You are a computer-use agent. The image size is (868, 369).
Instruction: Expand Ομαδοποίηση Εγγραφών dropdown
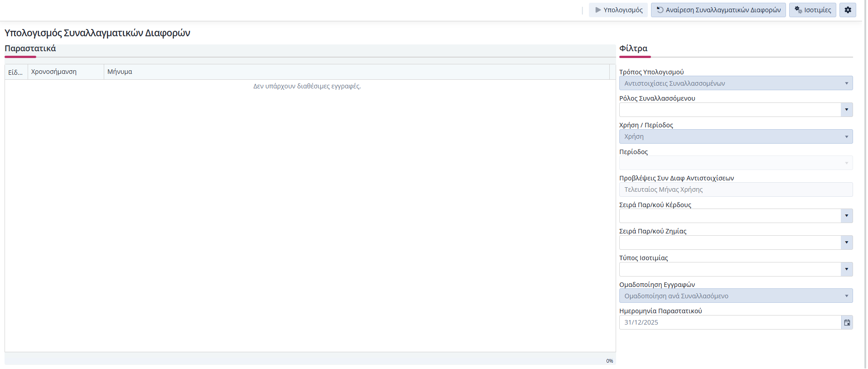735,296
